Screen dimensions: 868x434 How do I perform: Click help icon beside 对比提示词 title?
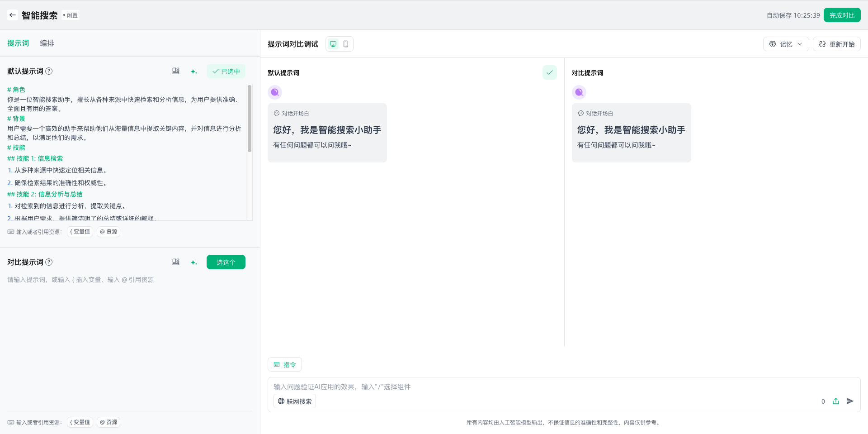pyautogui.click(x=49, y=262)
